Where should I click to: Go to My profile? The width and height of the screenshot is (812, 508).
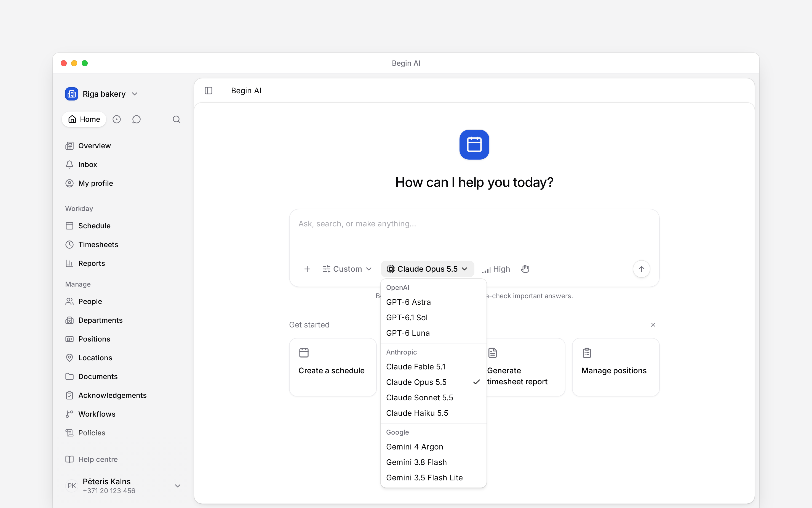coord(123,183)
